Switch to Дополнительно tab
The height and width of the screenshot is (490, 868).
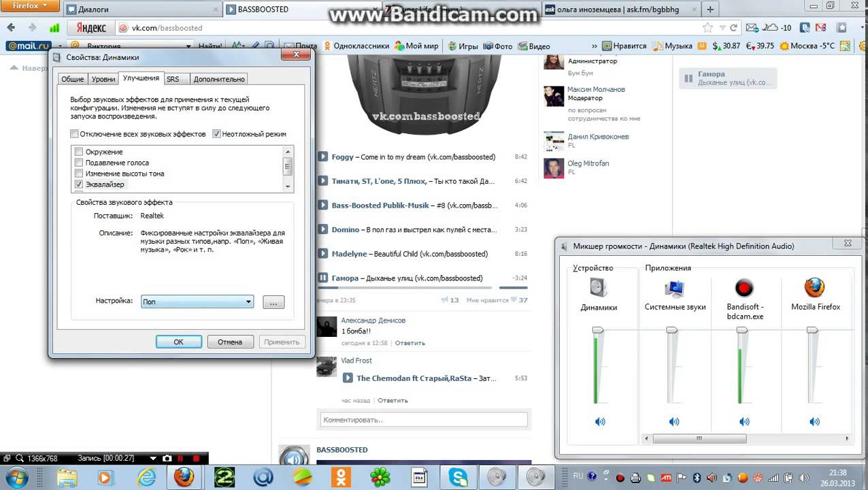[219, 79]
